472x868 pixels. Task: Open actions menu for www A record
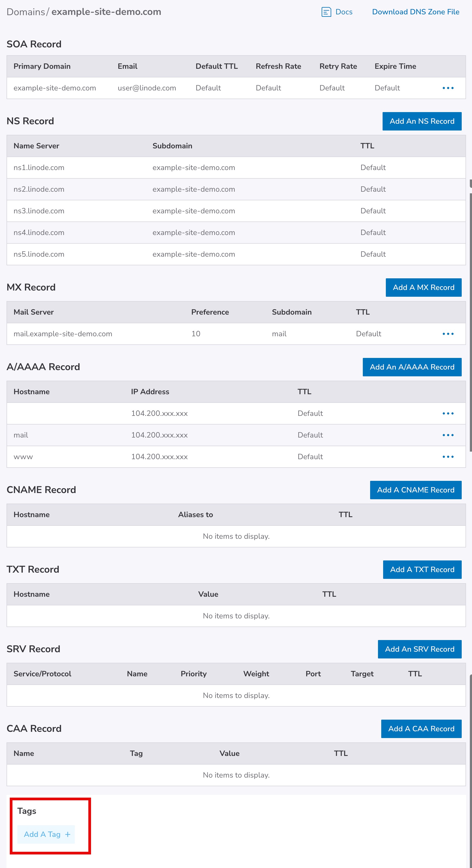[x=448, y=456]
